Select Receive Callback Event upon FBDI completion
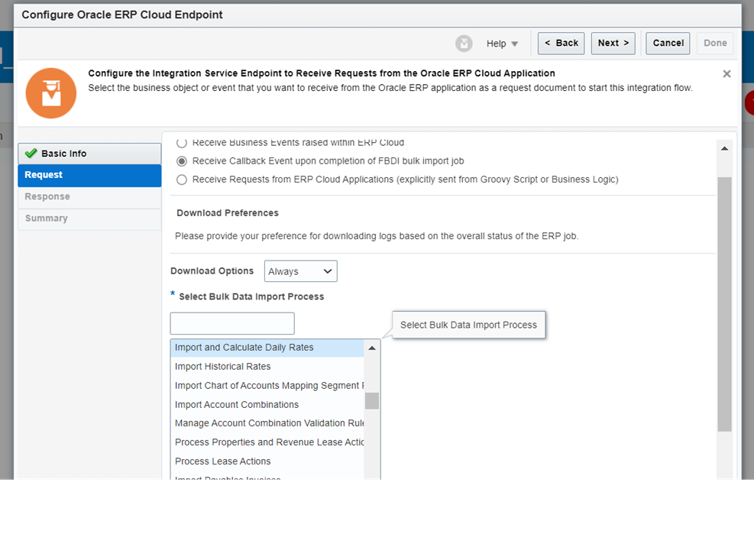 coord(182,161)
